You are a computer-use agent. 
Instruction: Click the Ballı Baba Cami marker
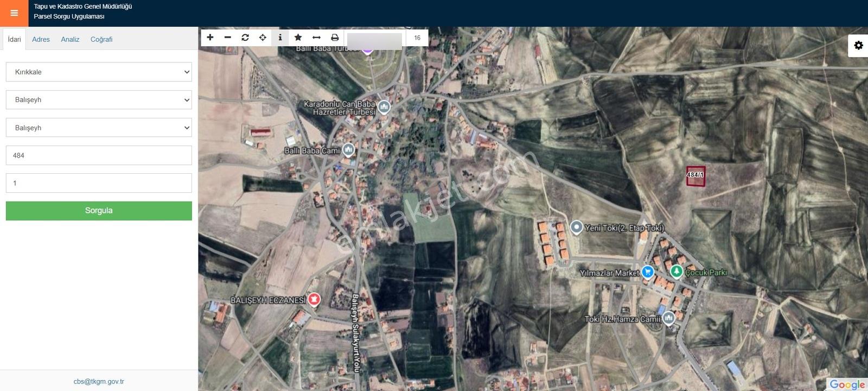(348, 149)
